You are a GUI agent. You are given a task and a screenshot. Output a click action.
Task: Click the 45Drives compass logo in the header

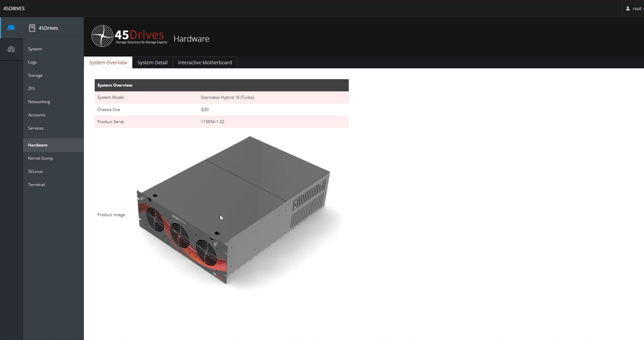pos(102,36)
